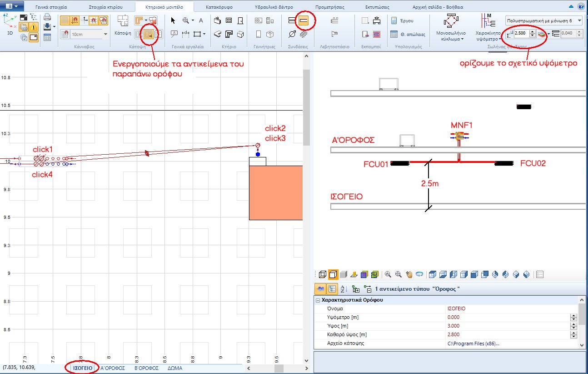Screen dimensions: 588x374
Task: Switch to the Α'ΟΡΟΦΟΣ floor tab
Action: tap(113, 368)
